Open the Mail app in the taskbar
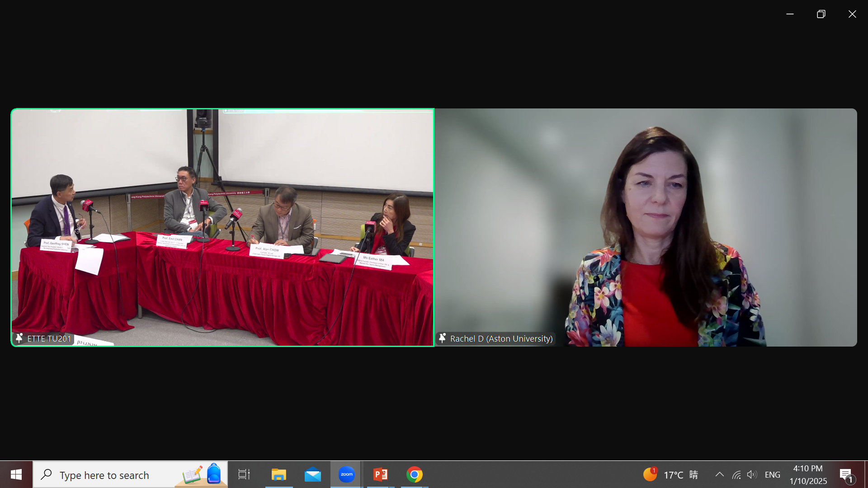The image size is (868, 488). (x=312, y=474)
